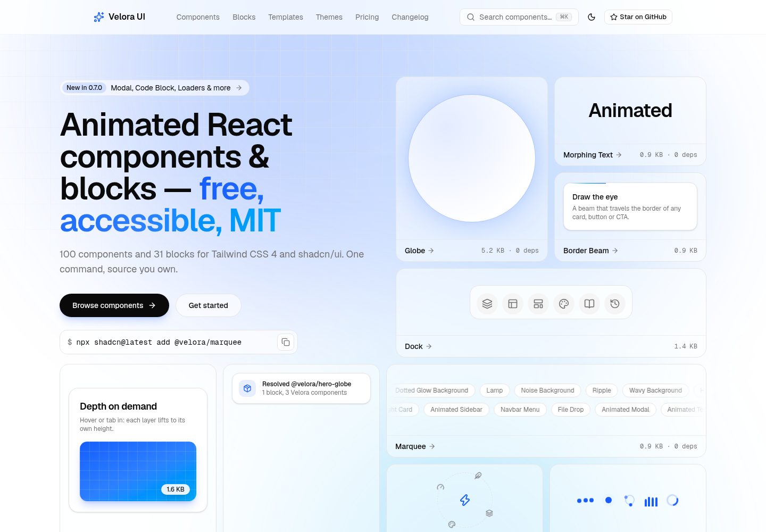Screen dimensions: 766x532
Task: Click the blue lightning bolt icon
Action: [x=465, y=500]
